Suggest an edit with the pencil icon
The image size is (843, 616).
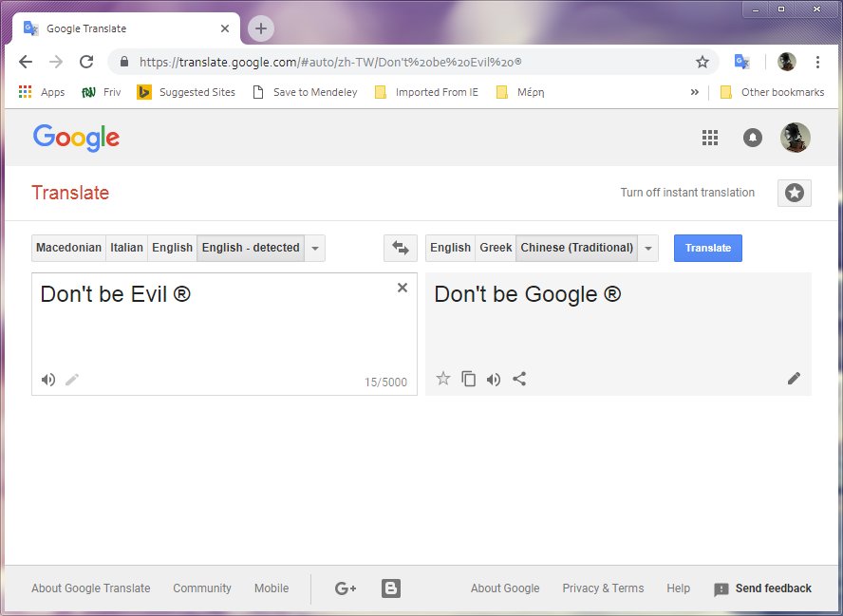point(794,379)
